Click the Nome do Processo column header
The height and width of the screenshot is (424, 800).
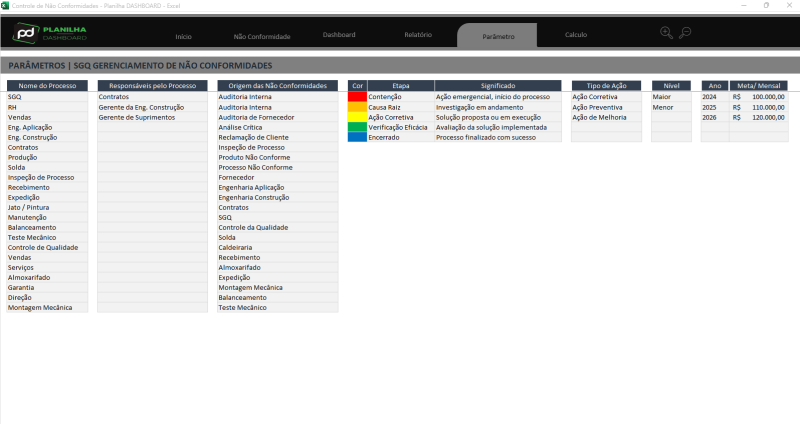(x=48, y=86)
